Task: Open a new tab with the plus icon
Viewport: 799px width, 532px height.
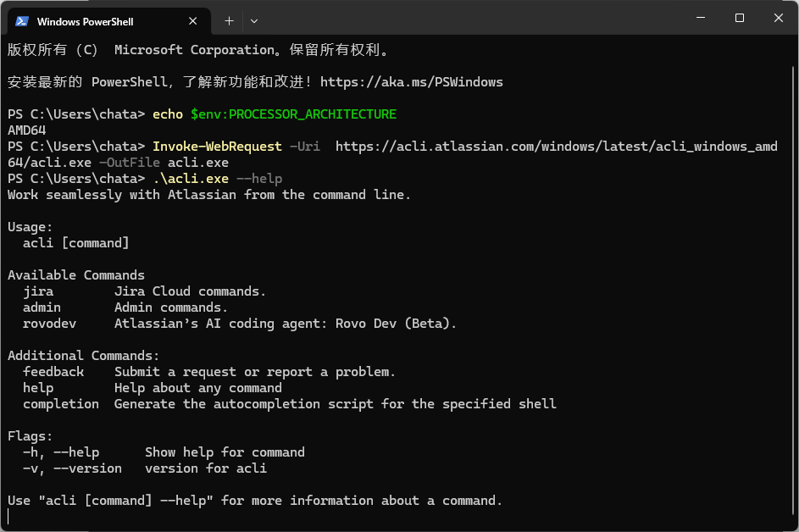Action: click(230, 20)
